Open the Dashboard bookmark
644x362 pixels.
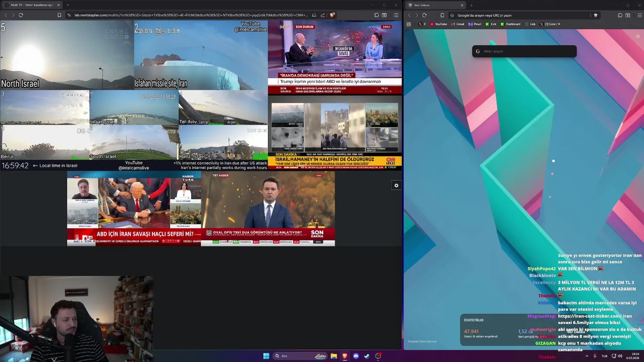tap(511, 24)
